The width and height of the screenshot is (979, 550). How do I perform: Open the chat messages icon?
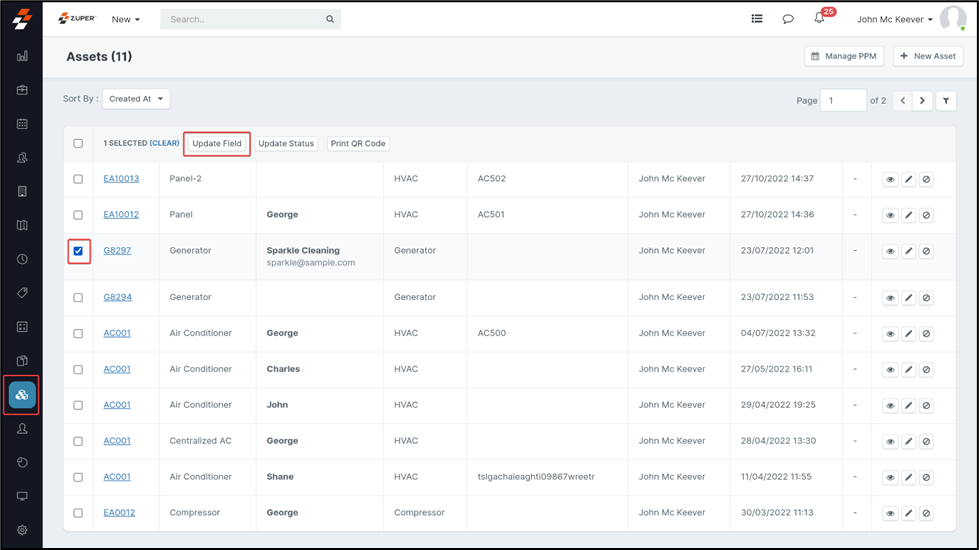(788, 19)
